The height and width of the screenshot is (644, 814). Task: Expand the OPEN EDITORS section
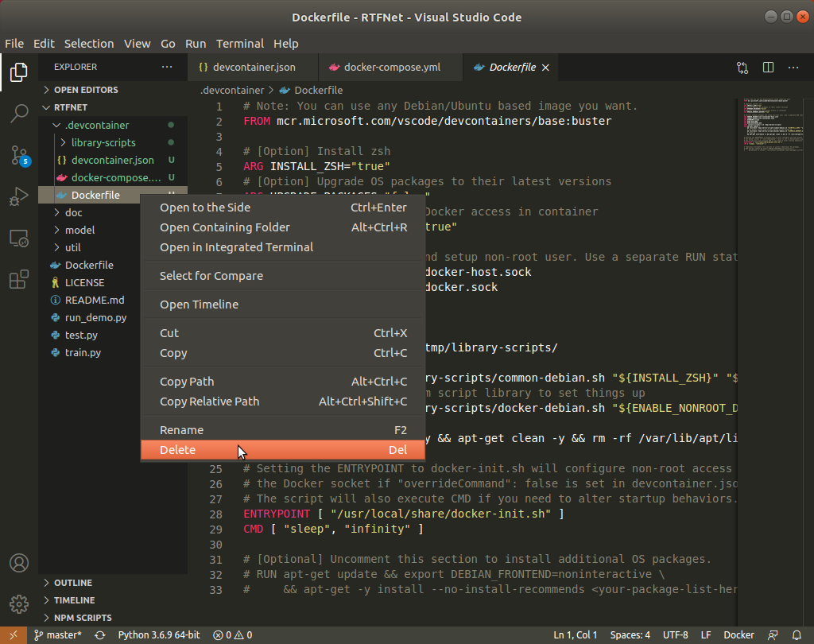[x=113, y=90]
